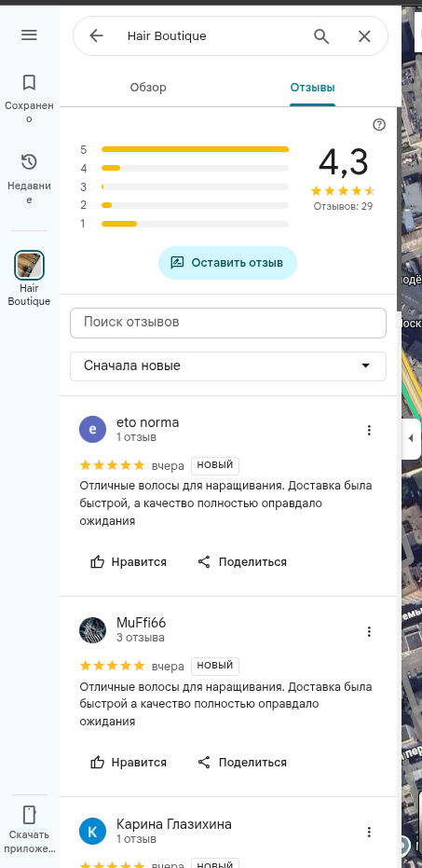Open more options for Карина Глазихина review

369,832
